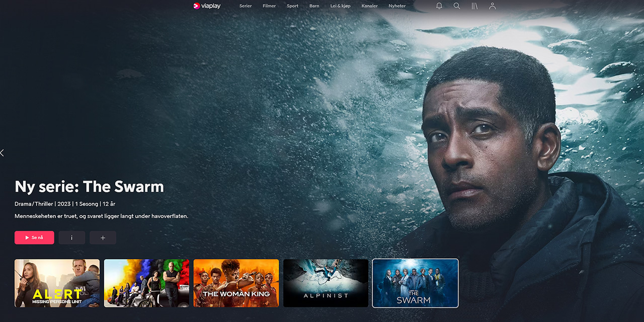
Task: Open the library bookshelf icon
Action: pos(474,6)
